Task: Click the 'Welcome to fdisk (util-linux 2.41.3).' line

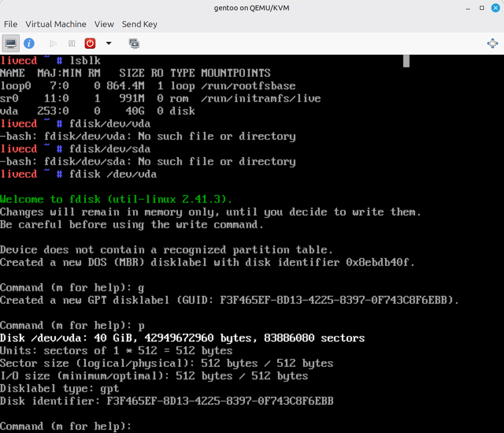Action: [x=116, y=199]
